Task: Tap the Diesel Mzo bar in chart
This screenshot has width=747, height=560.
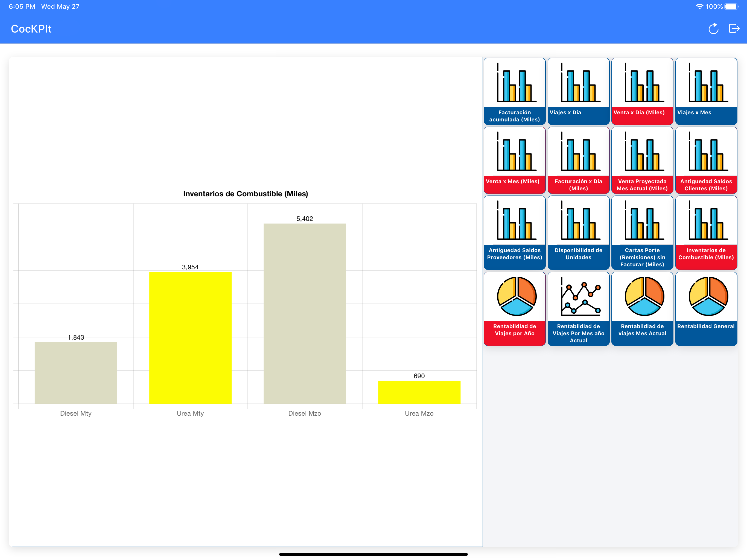Action: (305, 313)
